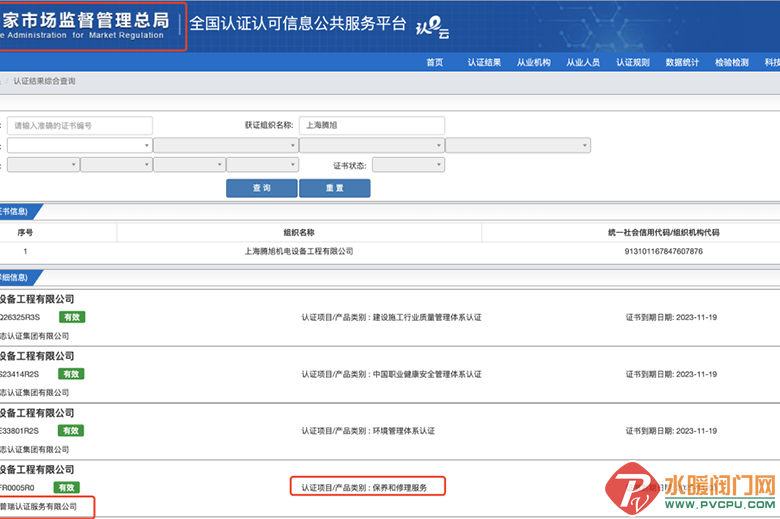Open the 从业机构 nav menu
The image size is (780, 519).
point(533,62)
